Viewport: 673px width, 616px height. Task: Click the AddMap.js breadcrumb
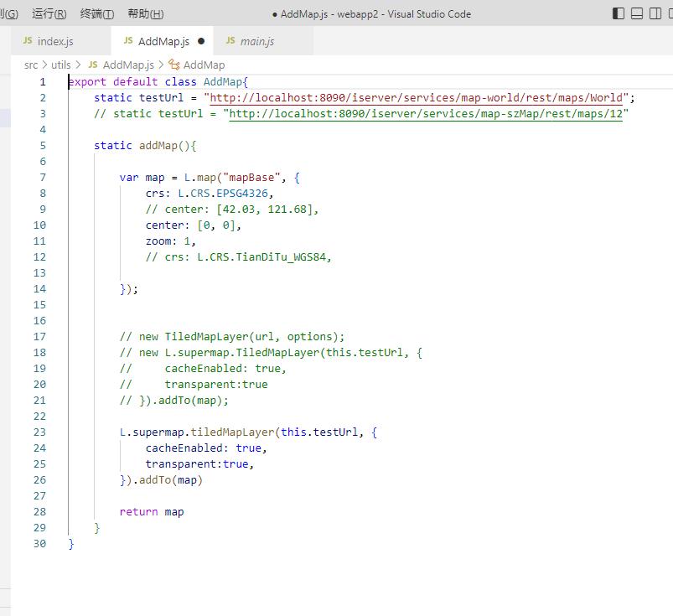[128, 65]
